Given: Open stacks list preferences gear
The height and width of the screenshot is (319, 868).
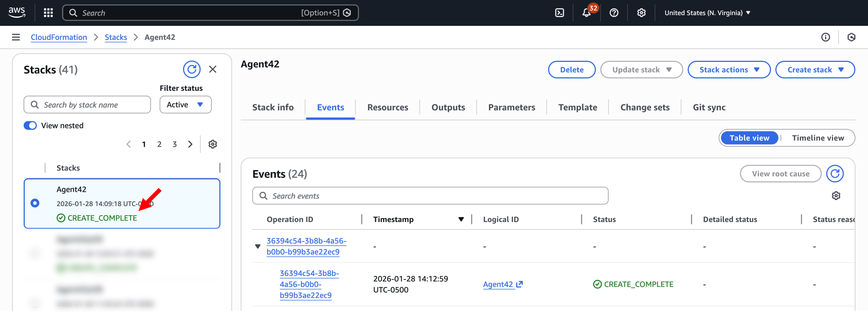Looking at the screenshot, I should (212, 144).
